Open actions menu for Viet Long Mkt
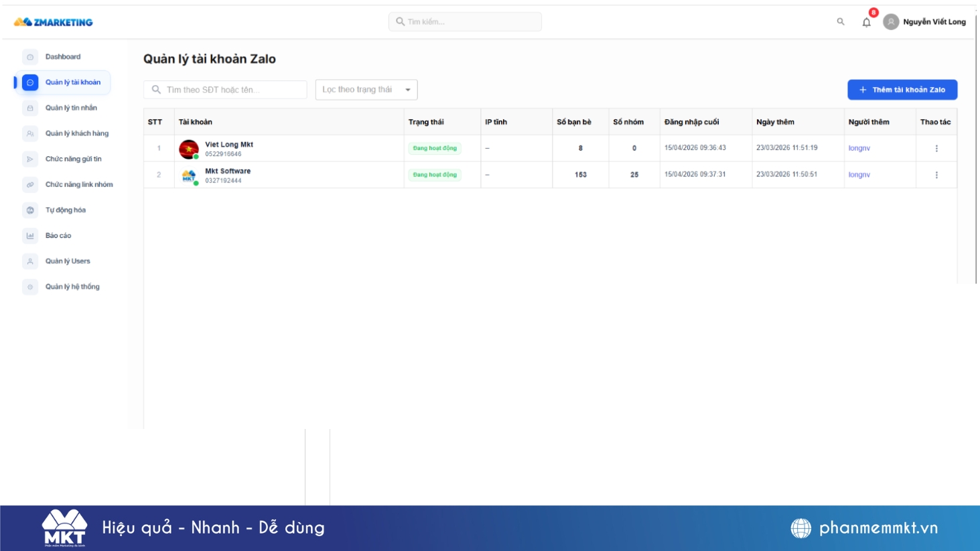Screen dimensions: 980x551 coord(936,148)
